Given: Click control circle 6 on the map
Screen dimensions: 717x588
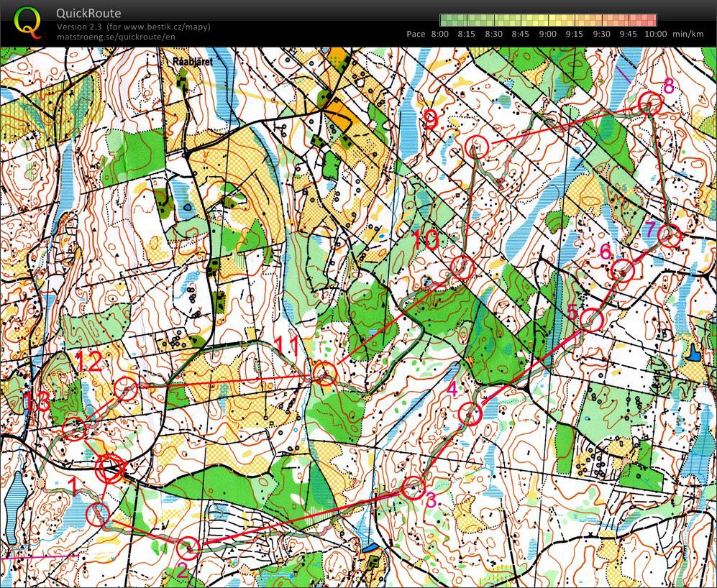Looking at the screenshot, I should [623, 271].
